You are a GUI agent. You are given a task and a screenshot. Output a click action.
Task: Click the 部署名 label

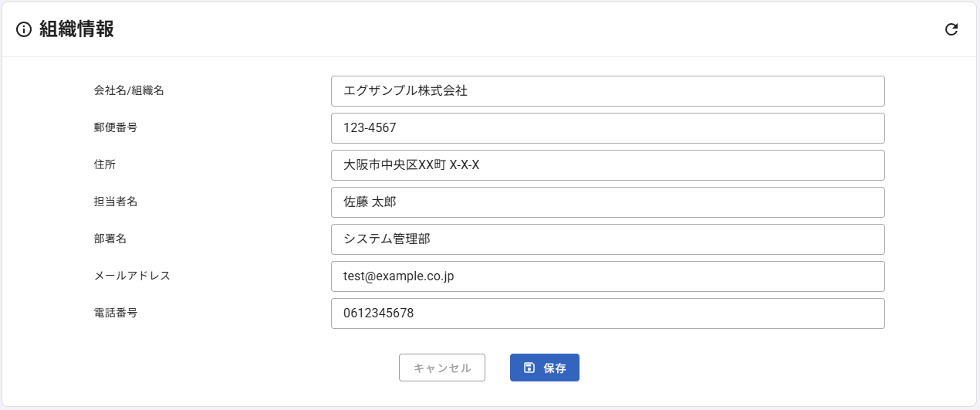110,239
